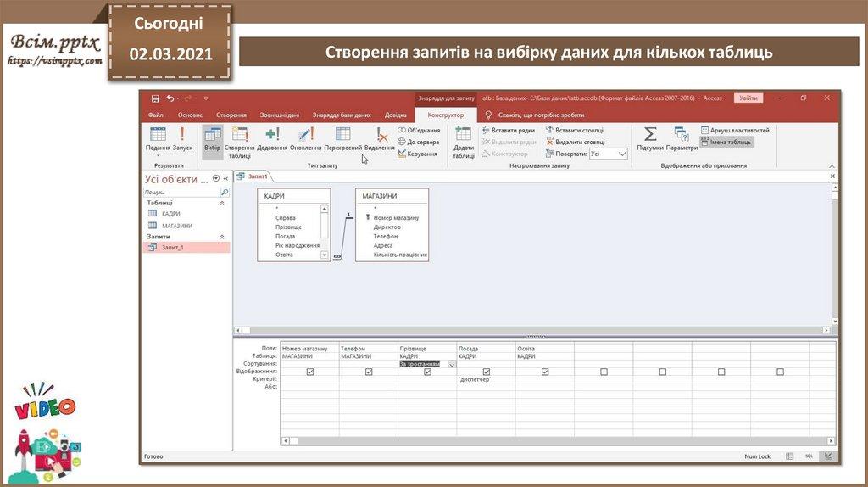Click the Вставити рядки button
868x487 pixels.
[x=509, y=131]
